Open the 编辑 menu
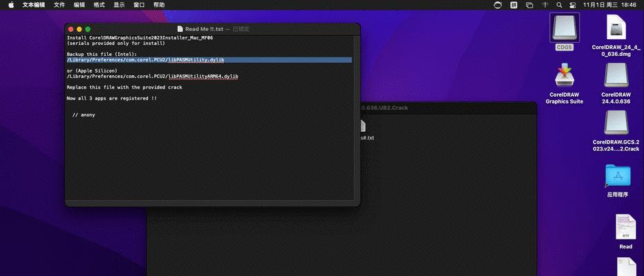Screen dimensions: 644x276 (79, 5)
